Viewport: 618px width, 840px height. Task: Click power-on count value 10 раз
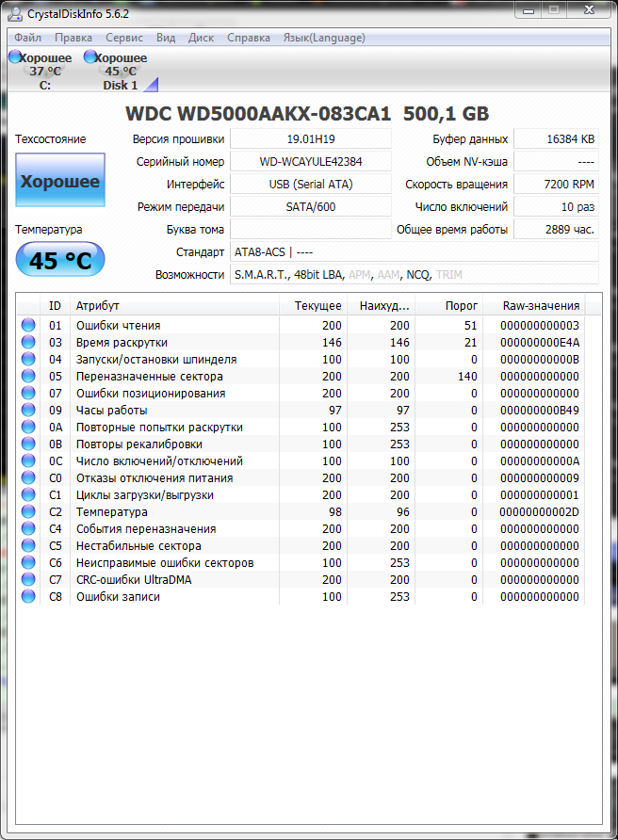pyautogui.click(x=557, y=207)
